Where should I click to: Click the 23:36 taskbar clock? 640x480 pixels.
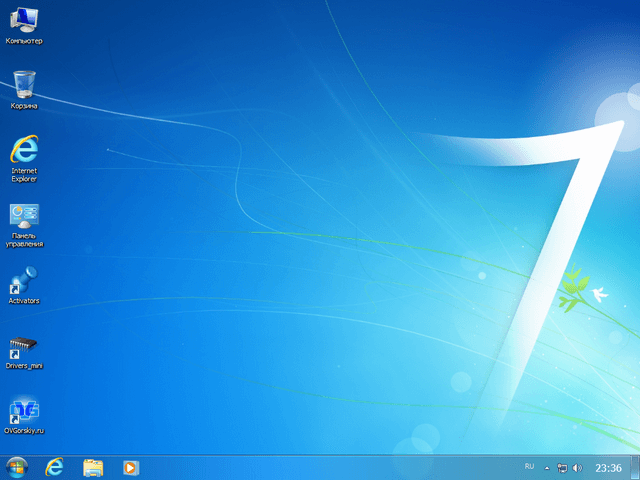(608, 467)
